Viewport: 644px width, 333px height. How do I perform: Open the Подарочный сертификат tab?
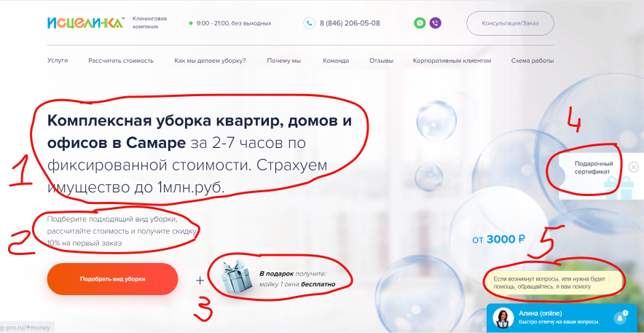[x=592, y=168]
